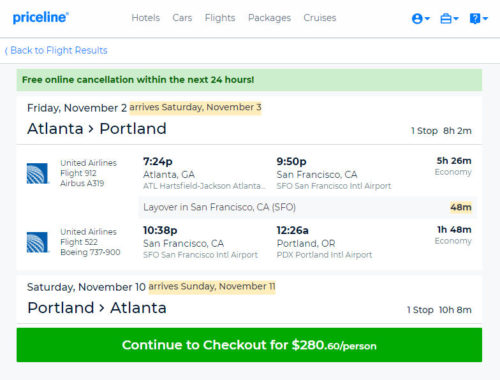Open the help question mark icon
This screenshot has height=380, width=500.
(x=475, y=18)
